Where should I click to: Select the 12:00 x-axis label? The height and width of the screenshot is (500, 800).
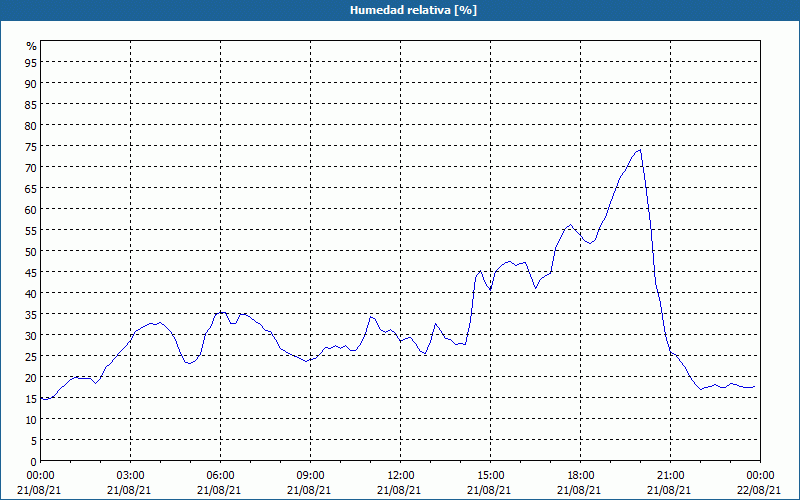click(x=401, y=476)
